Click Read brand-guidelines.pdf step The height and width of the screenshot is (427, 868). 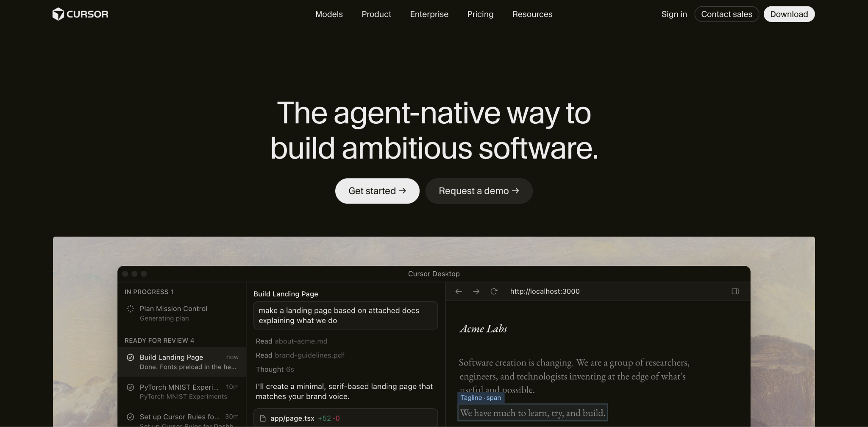[x=300, y=355]
